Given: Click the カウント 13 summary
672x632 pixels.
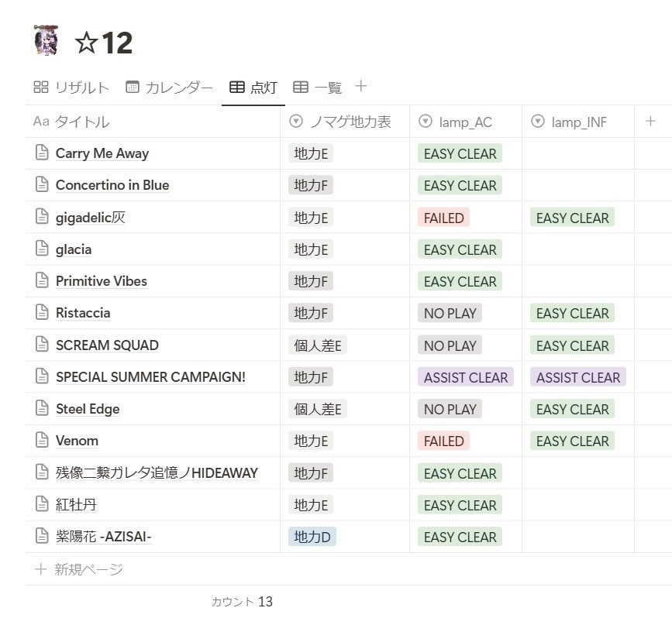Looking at the screenshot, I should click(242, 602).
